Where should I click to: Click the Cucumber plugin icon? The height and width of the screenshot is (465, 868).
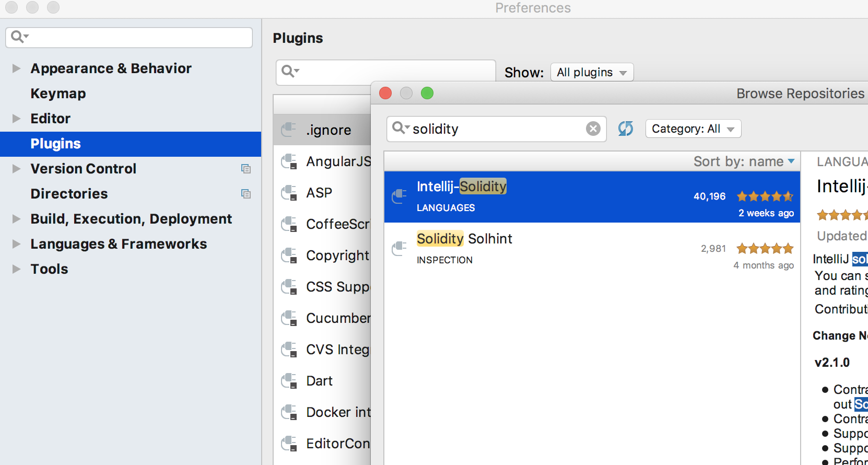(289, 318)
